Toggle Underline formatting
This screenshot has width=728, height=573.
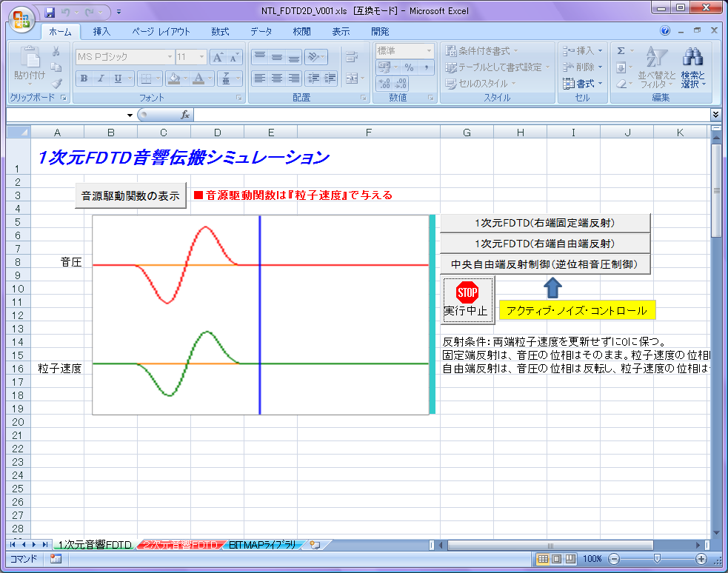[118, 78]
